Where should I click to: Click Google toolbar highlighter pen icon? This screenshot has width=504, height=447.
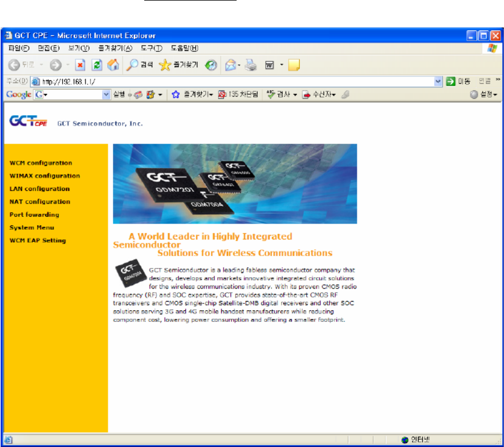pos(345,95)
